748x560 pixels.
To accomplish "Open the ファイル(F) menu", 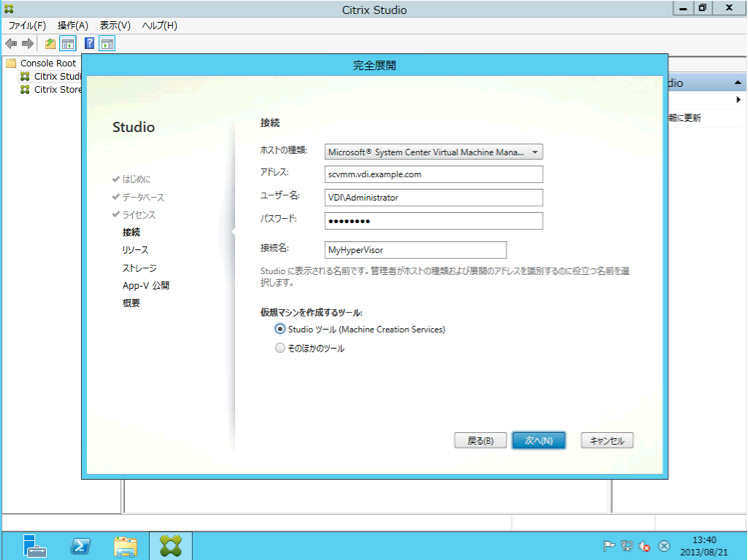I will tap(27, 26).
